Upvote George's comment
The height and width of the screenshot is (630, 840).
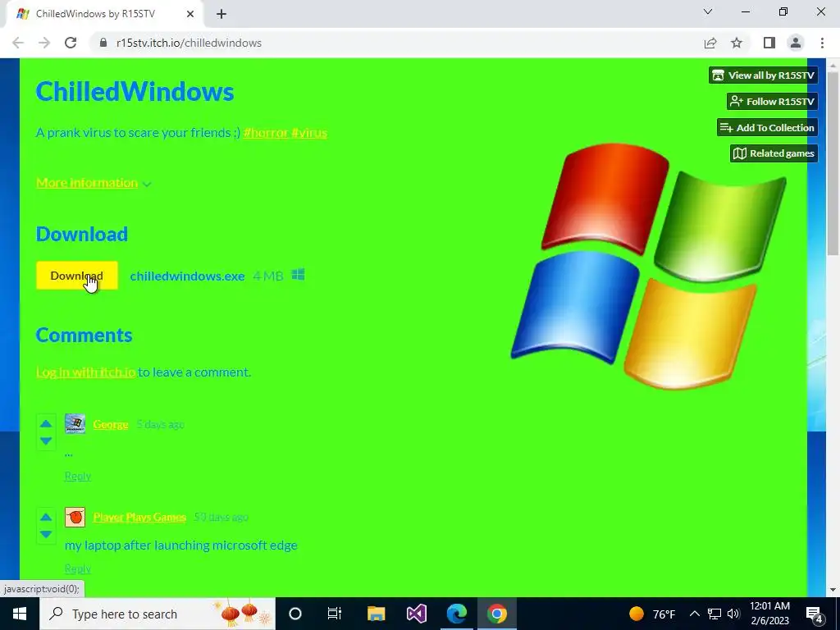coord(46,424)
